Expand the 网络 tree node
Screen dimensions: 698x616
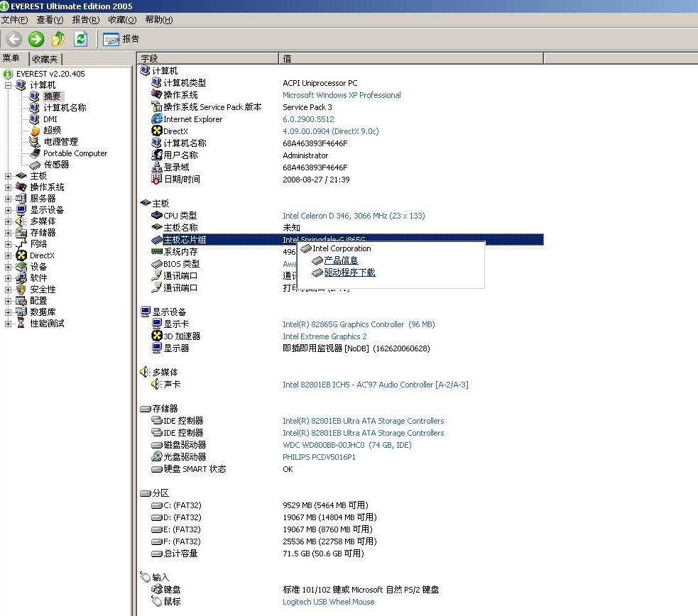[x=8, y=244]
